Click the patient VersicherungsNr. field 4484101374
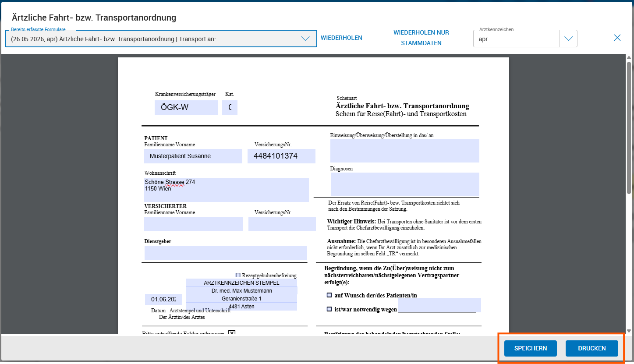 point(281,156)
